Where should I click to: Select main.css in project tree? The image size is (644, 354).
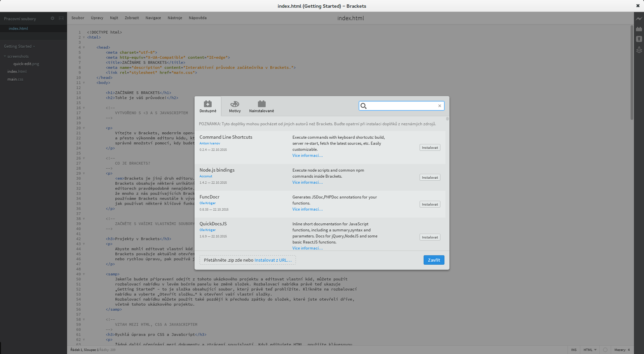[15, 79]
